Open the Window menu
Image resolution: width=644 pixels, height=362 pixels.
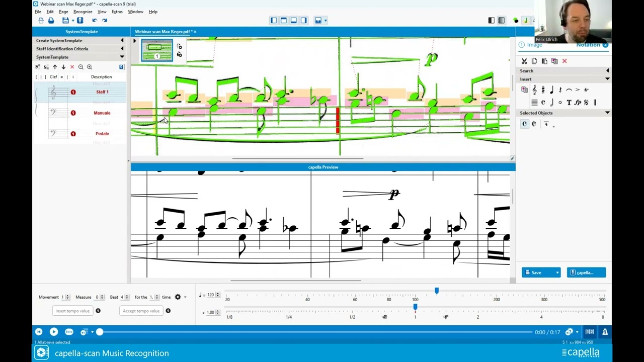click(135, 12)
